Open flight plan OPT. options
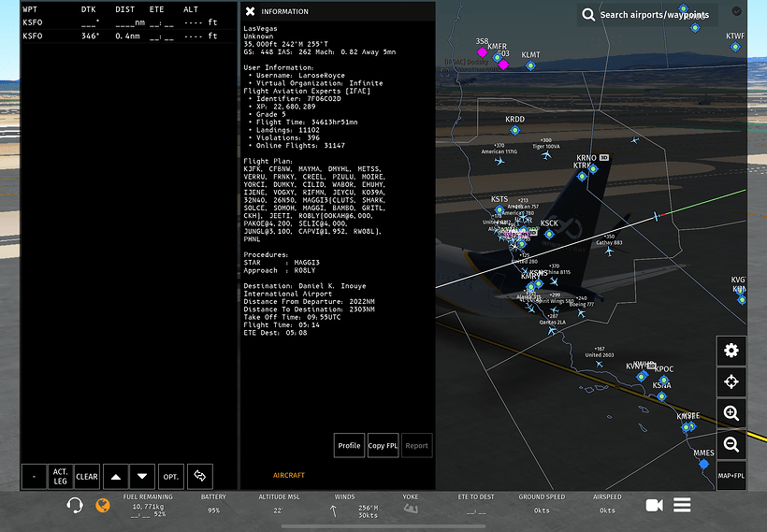Screen dimensions: 767x532 tap(171, 477)
